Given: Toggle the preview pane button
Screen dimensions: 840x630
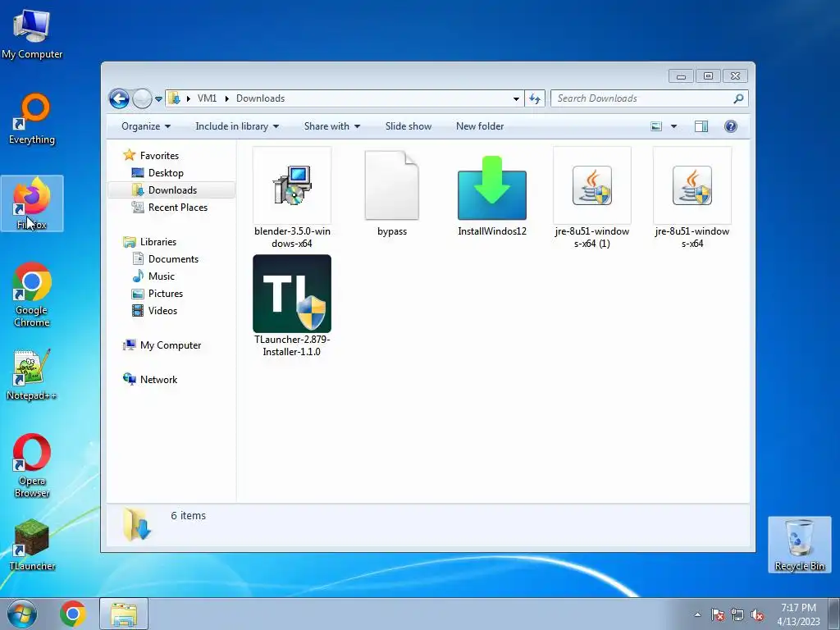Looking at the screenshot, I should tap(701, 126).
